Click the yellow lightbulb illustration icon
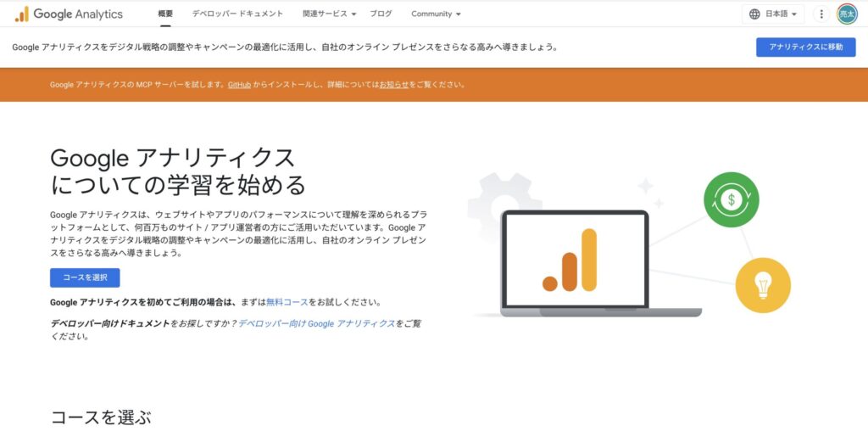This screenshot has height=448, width=868. [763, 286]
